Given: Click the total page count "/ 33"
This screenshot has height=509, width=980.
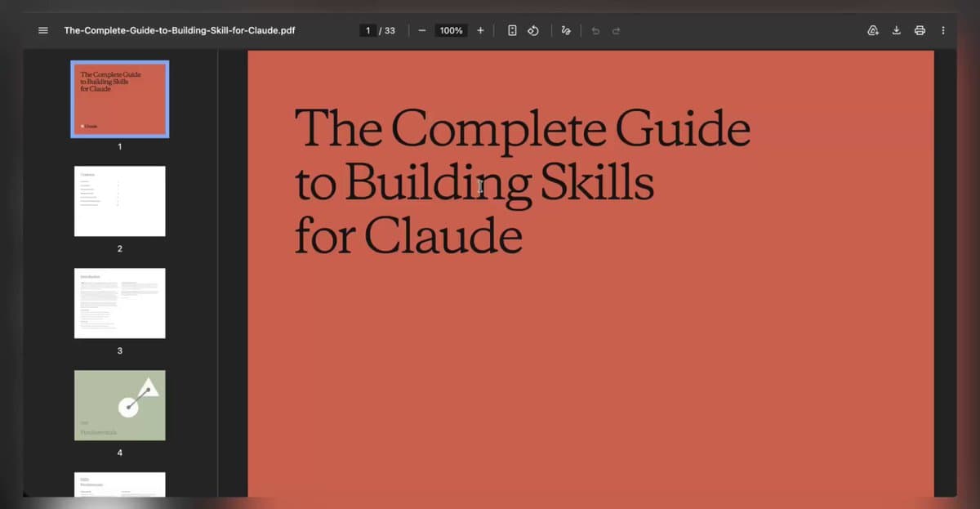Looking at the screenshot, I should (x=387, y=30).
